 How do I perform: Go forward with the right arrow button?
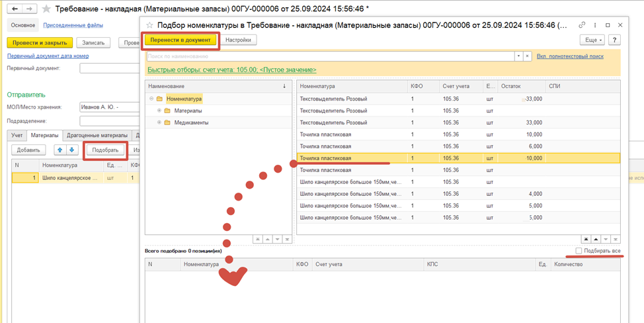(29, 9)
